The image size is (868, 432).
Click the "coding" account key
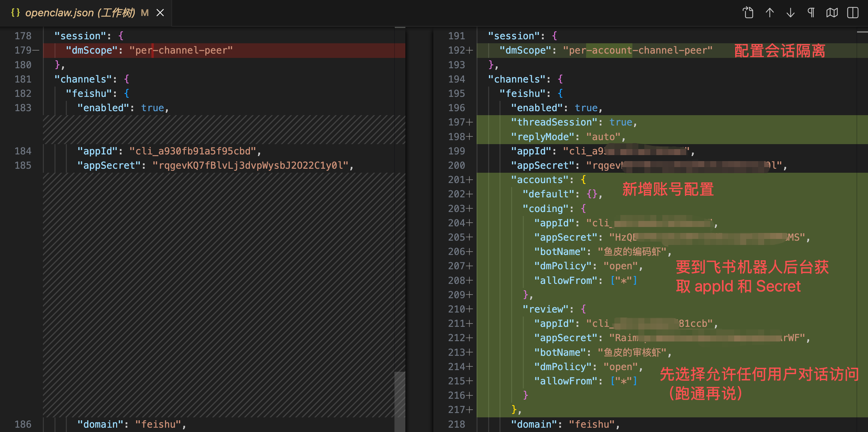(x=545, y=209)
